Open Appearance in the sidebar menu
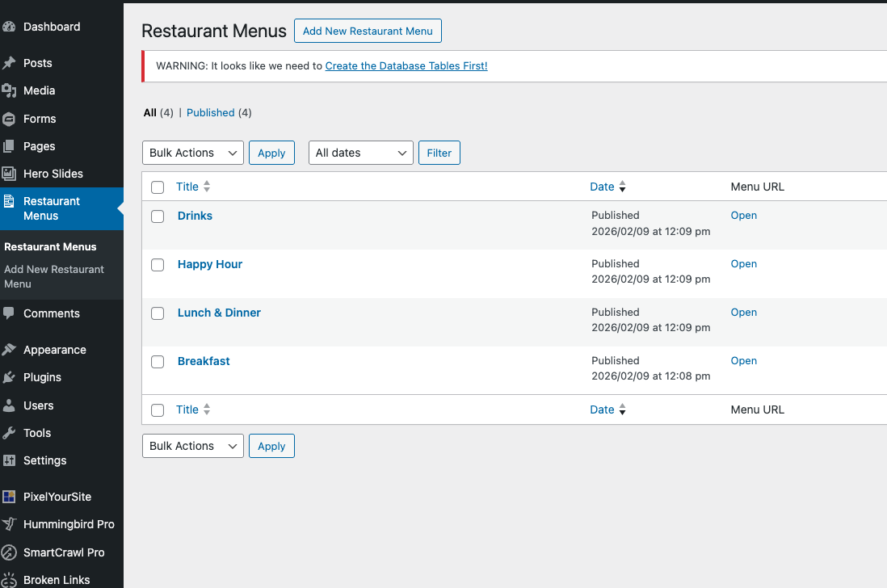 click(54, 350)
